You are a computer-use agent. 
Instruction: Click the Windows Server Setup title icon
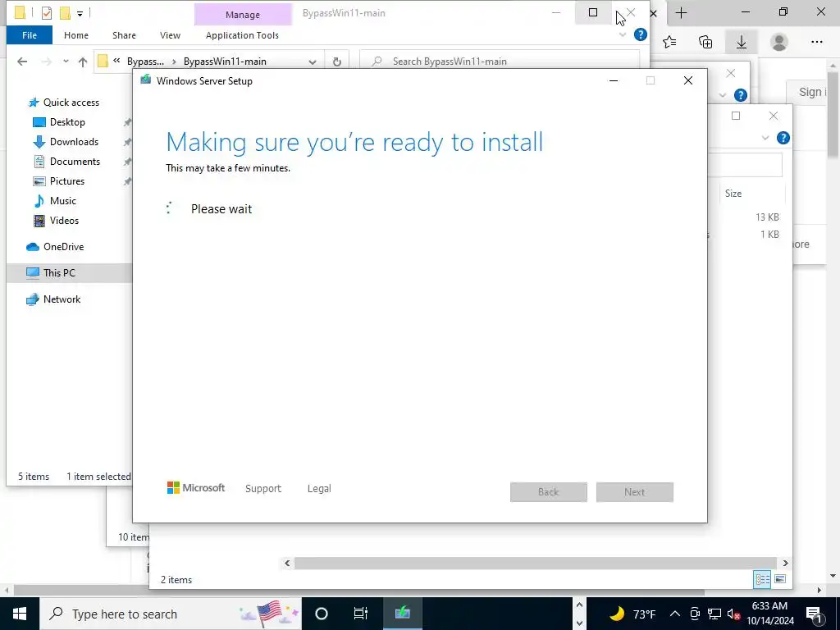pos(146,80)
